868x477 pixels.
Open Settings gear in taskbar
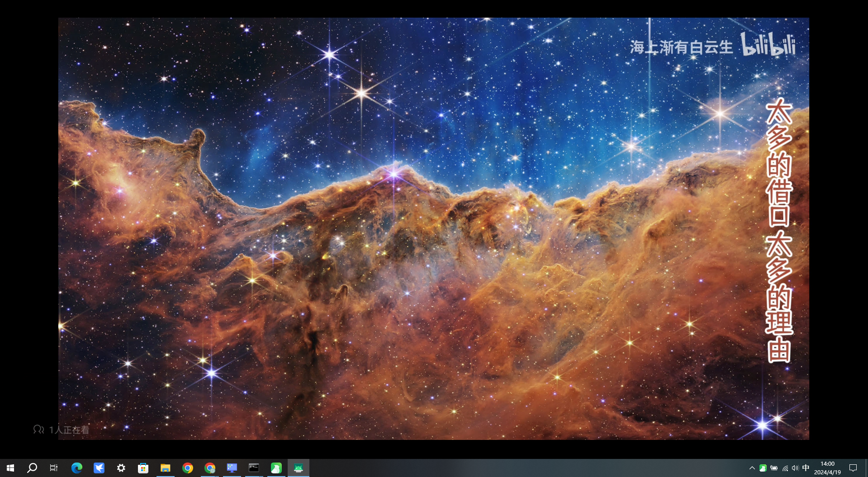(121, 468)
